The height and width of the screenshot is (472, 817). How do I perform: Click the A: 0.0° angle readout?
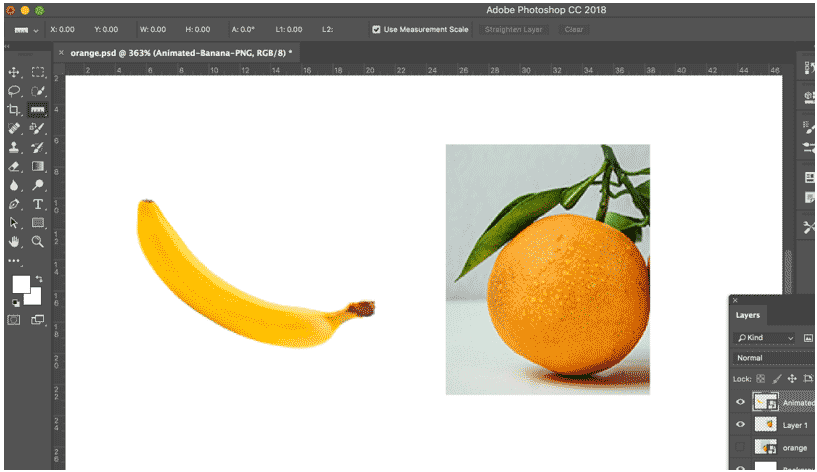coord(243,30)
